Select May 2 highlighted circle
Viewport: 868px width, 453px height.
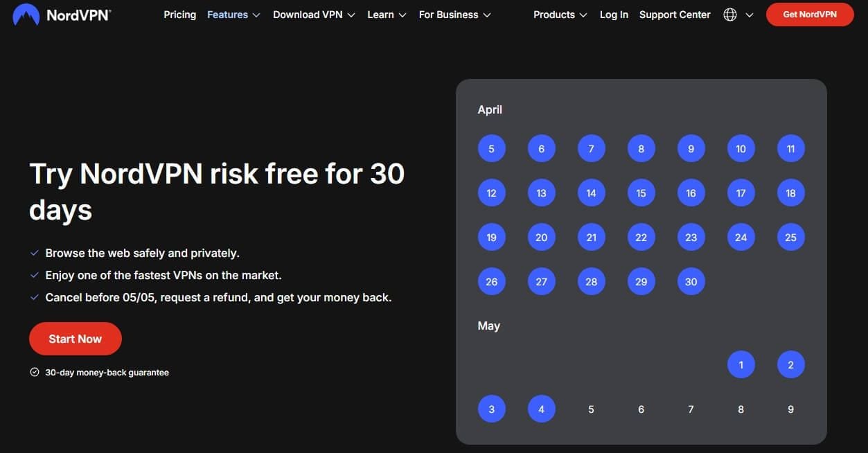point(790,365)
